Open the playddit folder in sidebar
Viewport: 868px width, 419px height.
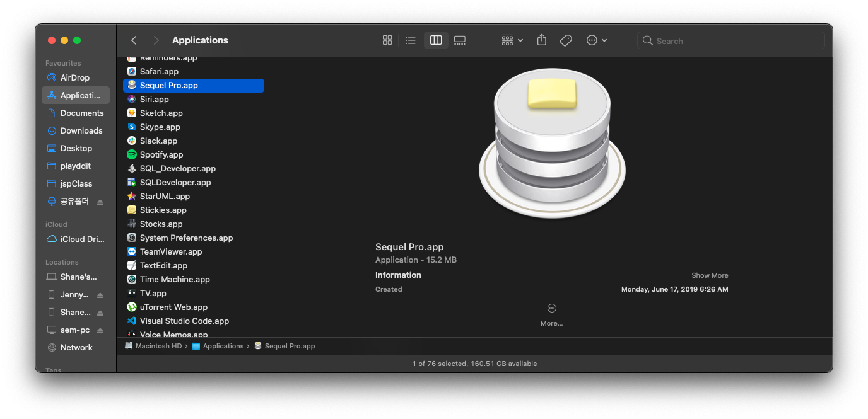pos(75,166)
